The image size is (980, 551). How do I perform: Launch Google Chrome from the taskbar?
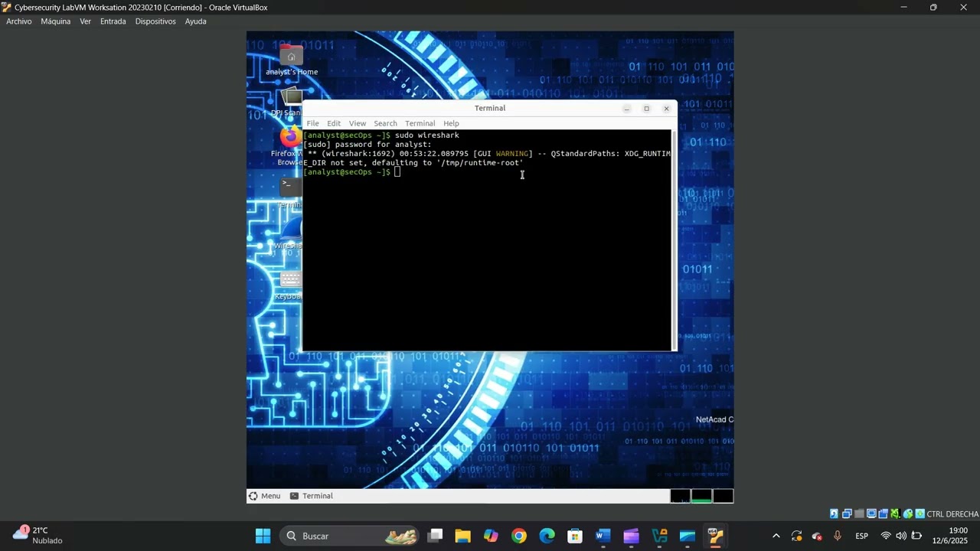pos(519,536)
